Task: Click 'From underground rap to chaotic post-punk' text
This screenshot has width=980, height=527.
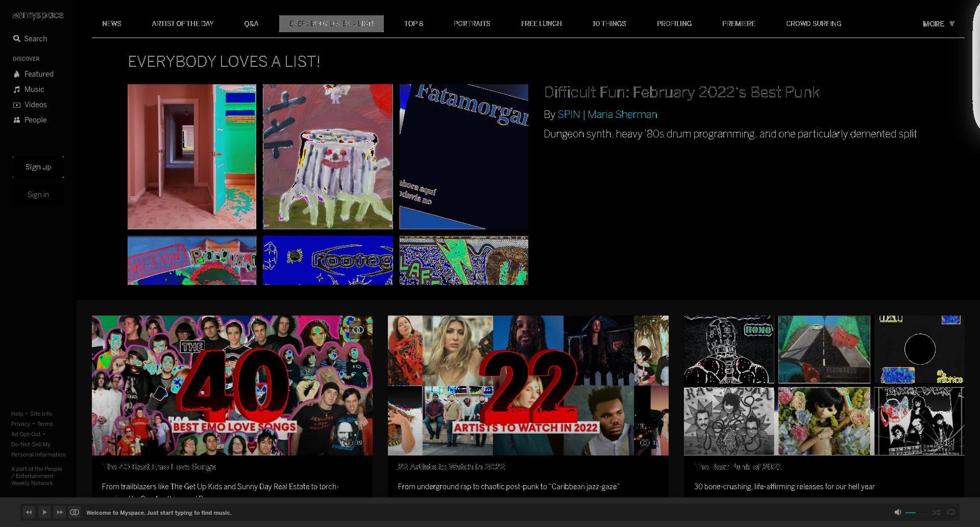Action: 508,487
